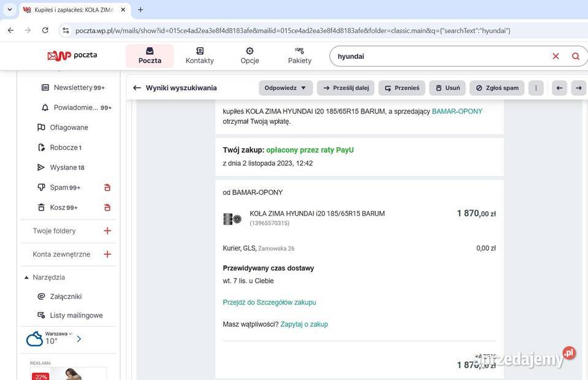
Task: Open the Spam folder
Action: coord(59,188)
